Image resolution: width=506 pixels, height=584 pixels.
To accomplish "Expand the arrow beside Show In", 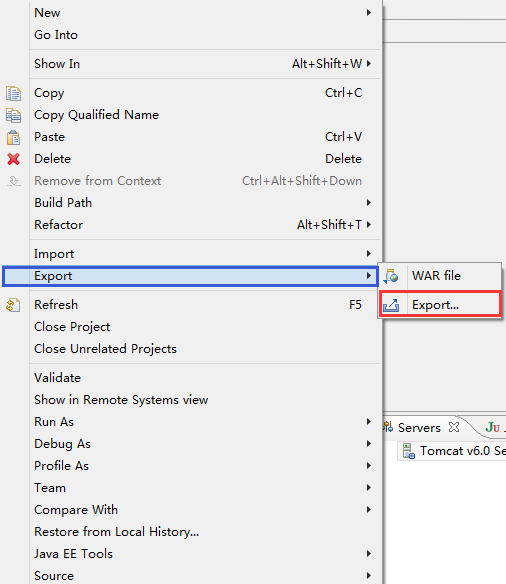I will pos(369,64).
